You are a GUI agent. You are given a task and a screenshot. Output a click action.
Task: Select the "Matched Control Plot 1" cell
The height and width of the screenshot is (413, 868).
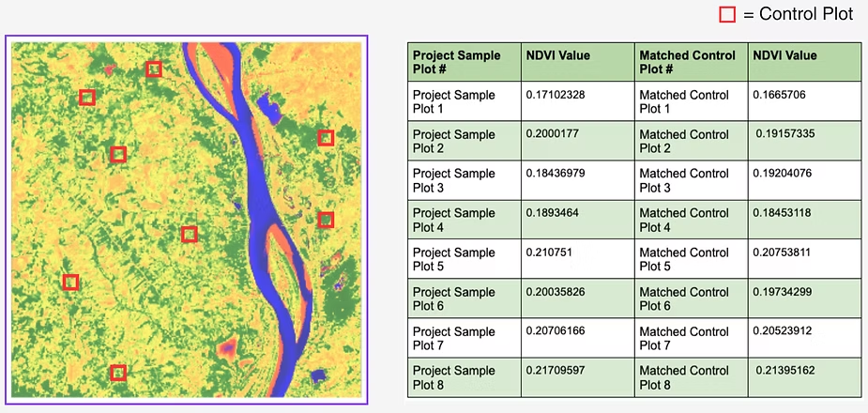[x=691, y=101]
